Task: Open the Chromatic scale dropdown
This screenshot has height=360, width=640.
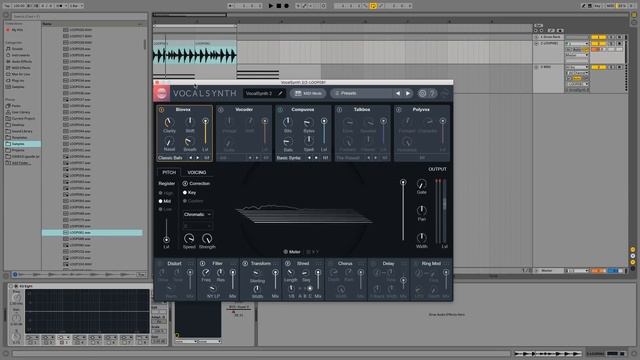Action: 197,214
